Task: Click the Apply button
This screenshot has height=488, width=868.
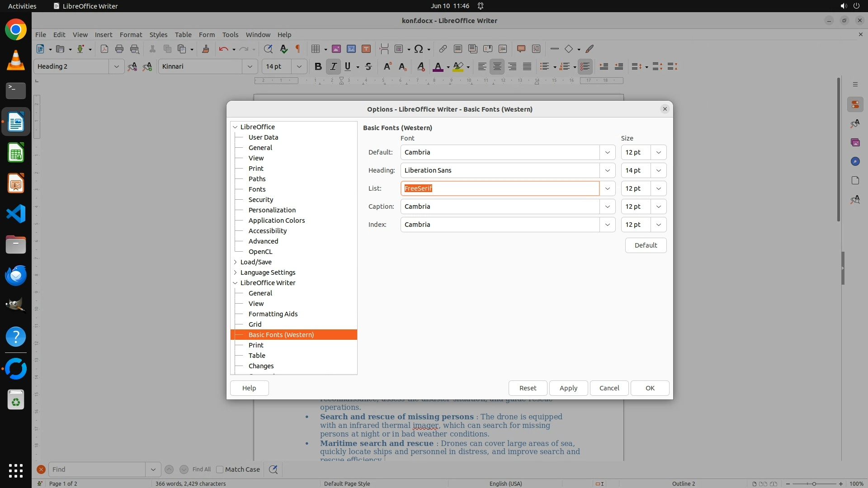Action: point(568,388)
